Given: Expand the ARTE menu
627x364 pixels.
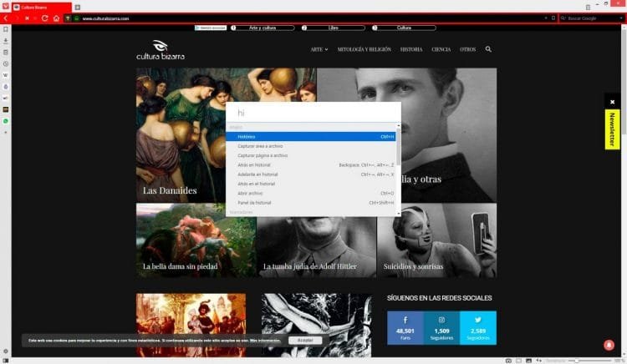Looking at the screenshot, I should (x=319, y=49).
